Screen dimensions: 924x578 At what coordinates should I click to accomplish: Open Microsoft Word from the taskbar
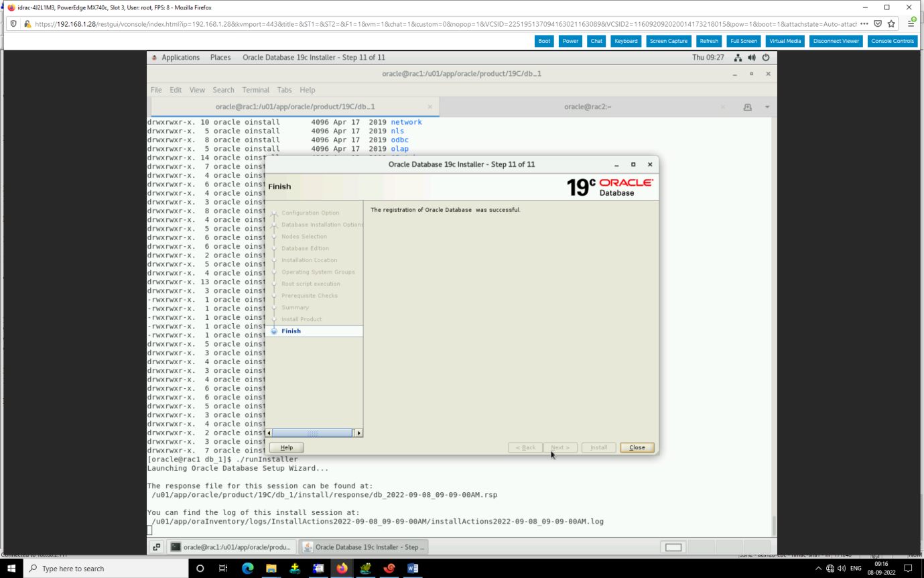tap(413, 569)
